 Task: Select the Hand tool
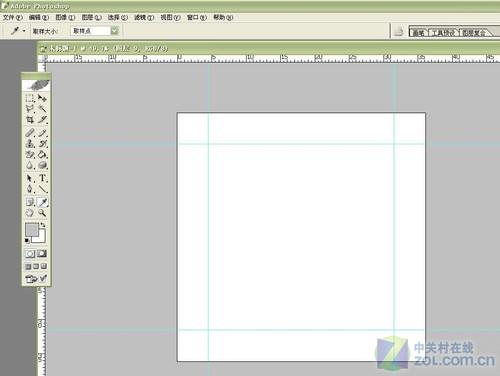coord(30,213)
